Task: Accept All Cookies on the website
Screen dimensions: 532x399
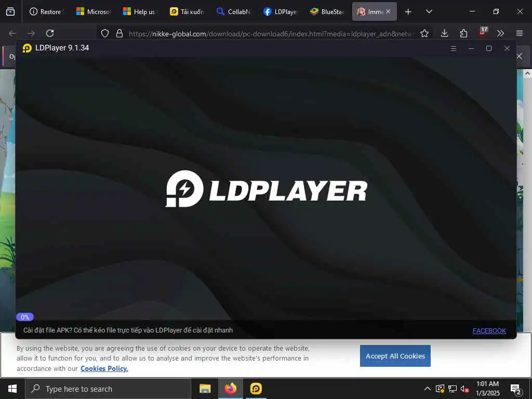Action: [395, 356]
